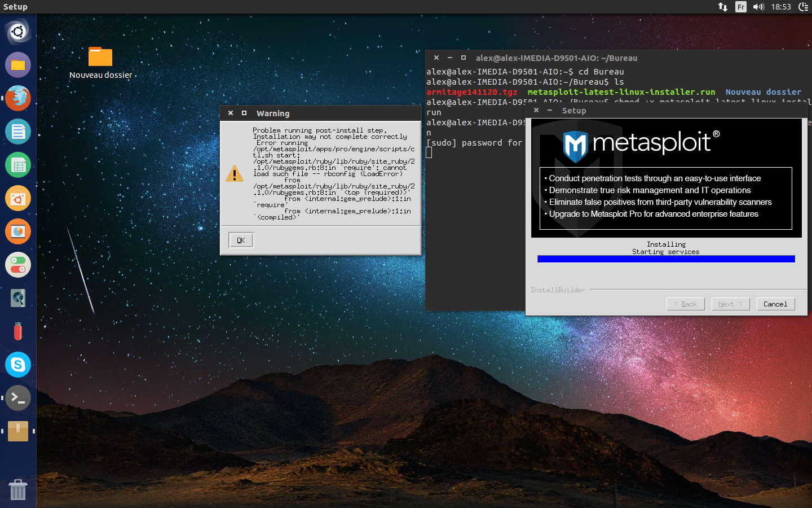The image size is (812, 508).
Task: Launch Skype from the dock
Action: click(x=18, y=365)
